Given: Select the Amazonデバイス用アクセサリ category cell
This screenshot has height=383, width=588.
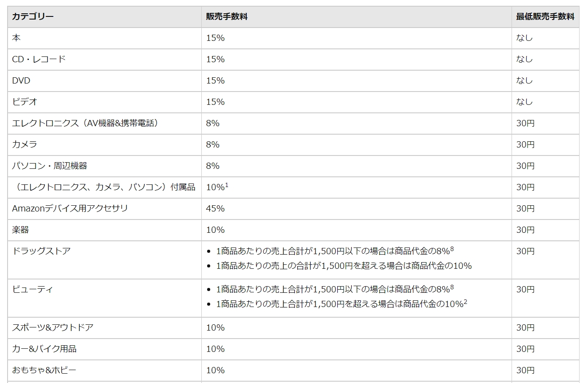Looking at the screenshot, I should coord(70,209).
